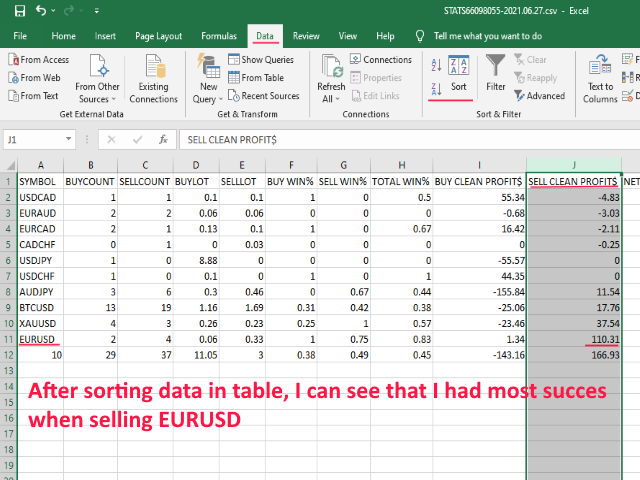
Task: Click the Text to Columns icon
Action: pos(600,65)
